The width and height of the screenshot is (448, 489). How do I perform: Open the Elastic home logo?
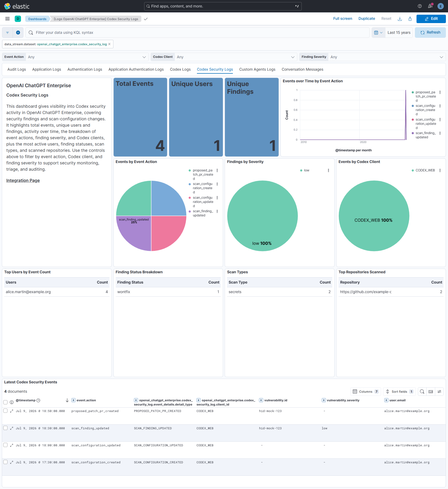[17, 6]
